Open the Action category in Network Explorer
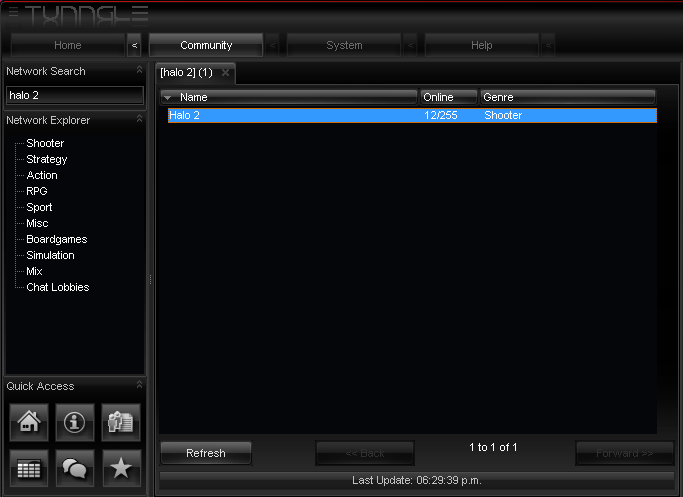 coord(42,175)
